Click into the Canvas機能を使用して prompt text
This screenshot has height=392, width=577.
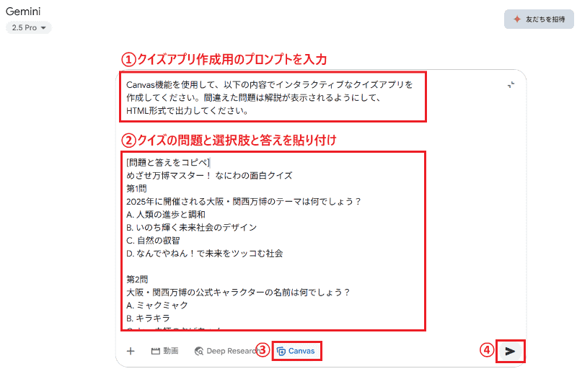click(270, 84)
